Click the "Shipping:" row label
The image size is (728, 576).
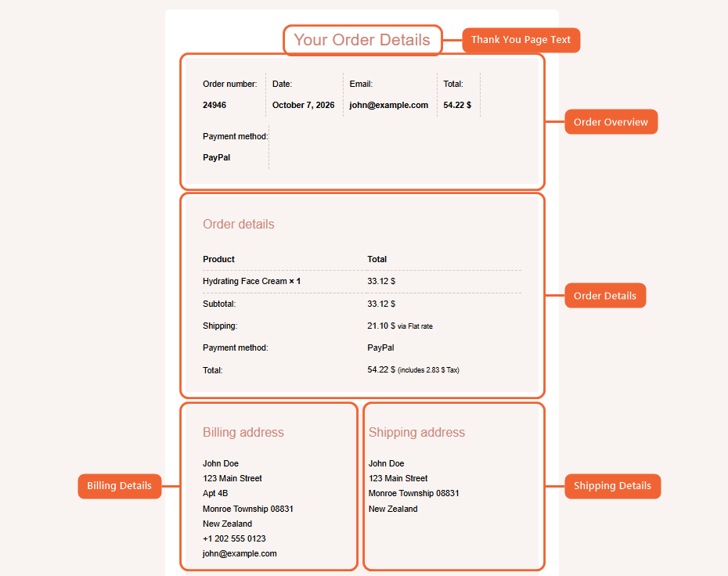click(220, 326)
